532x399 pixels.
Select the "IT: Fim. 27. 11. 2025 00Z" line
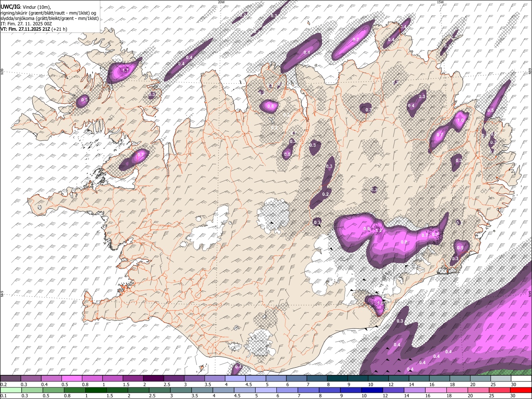[26, 24]
